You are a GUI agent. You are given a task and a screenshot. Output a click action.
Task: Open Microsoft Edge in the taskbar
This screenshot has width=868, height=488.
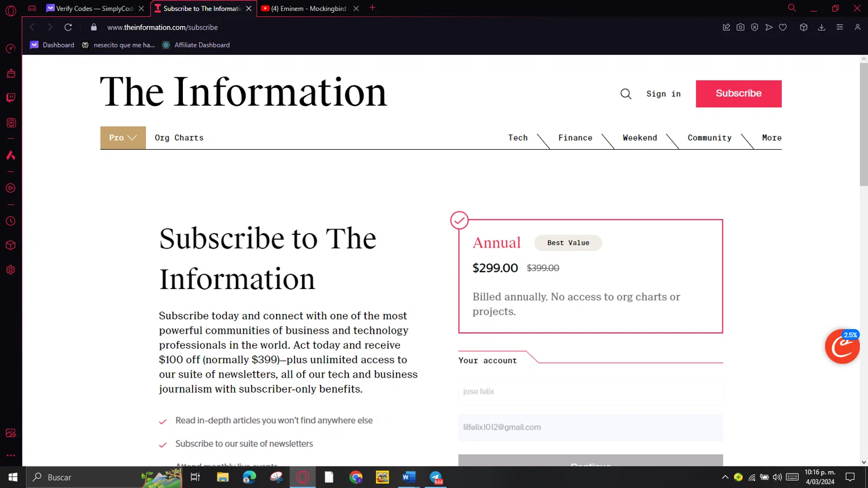point(249,477)
